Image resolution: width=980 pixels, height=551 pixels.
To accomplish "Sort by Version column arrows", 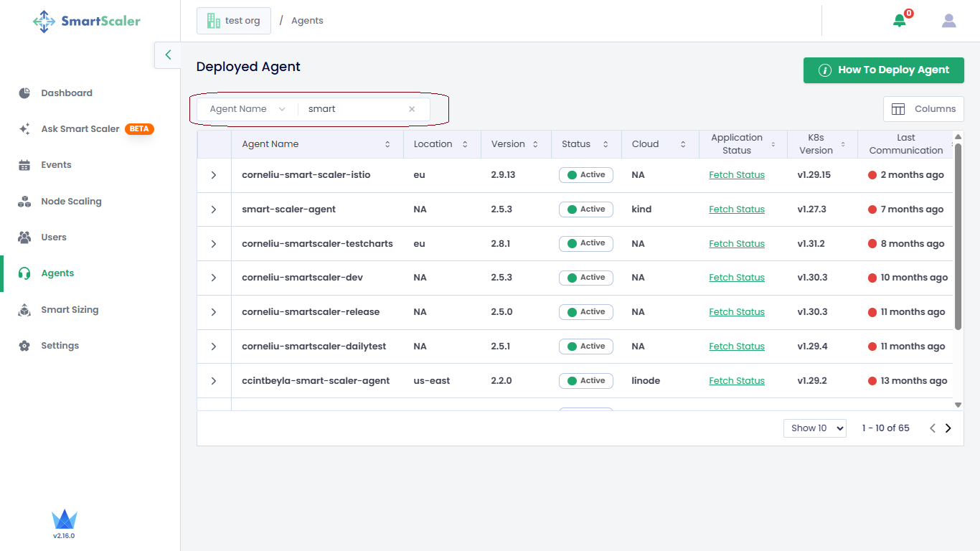I will (535, 144).
